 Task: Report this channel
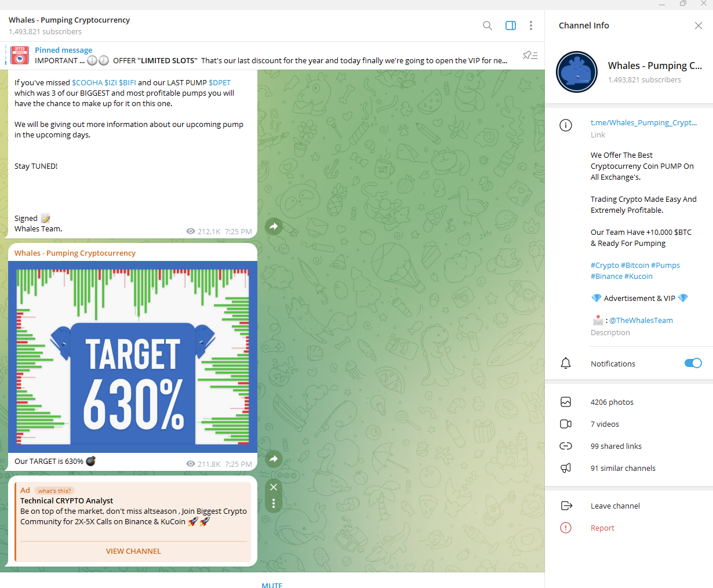(x=602, y=528)
